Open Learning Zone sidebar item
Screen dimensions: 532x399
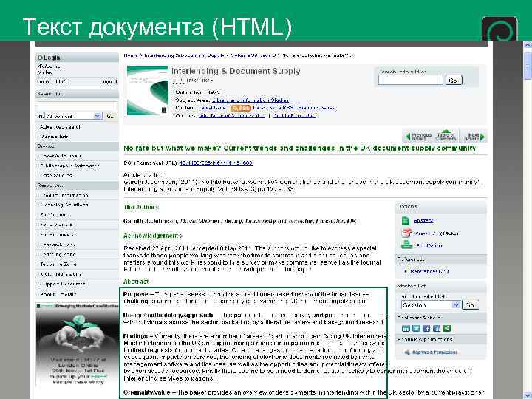[58, 254]
